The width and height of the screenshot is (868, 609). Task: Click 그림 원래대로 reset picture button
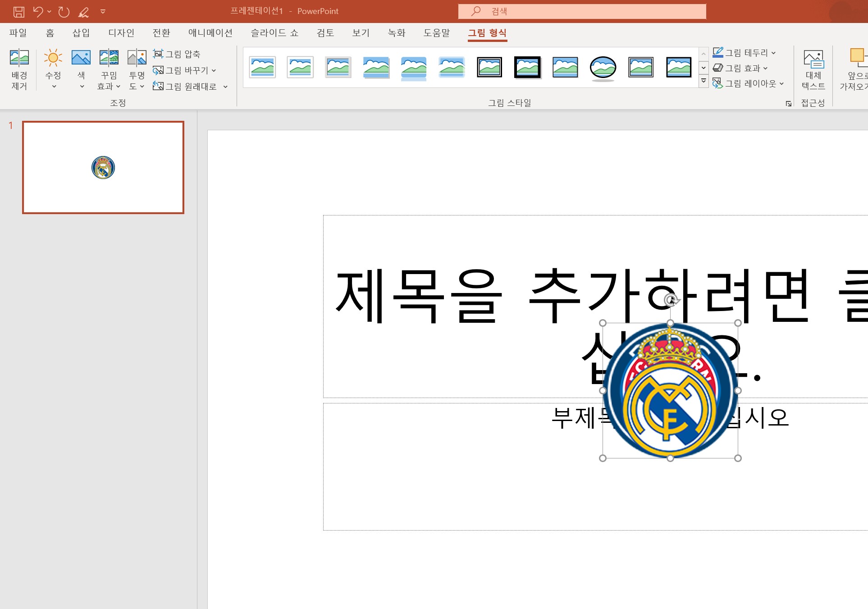[185, 87]
